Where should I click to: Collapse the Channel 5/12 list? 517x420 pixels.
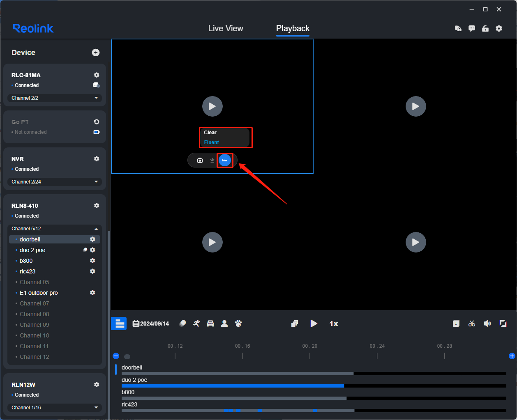pyautogui.click(x=55, y=229)
